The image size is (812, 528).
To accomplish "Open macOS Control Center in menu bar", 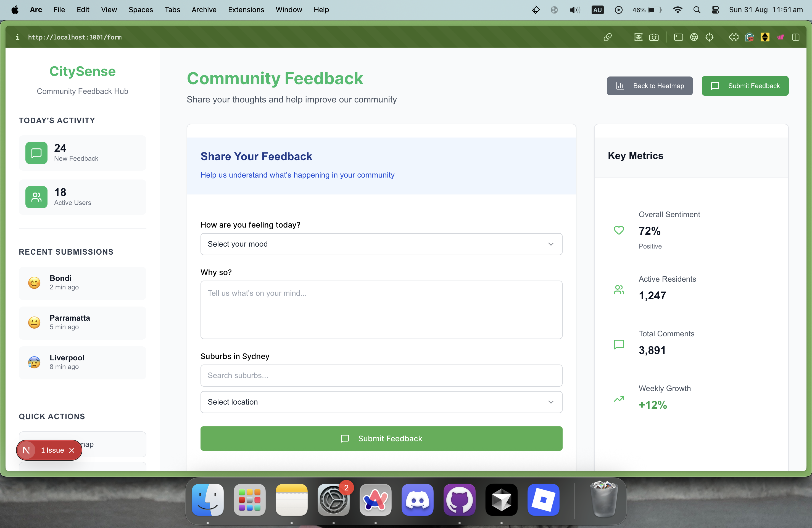I will (x=715, y=10).
